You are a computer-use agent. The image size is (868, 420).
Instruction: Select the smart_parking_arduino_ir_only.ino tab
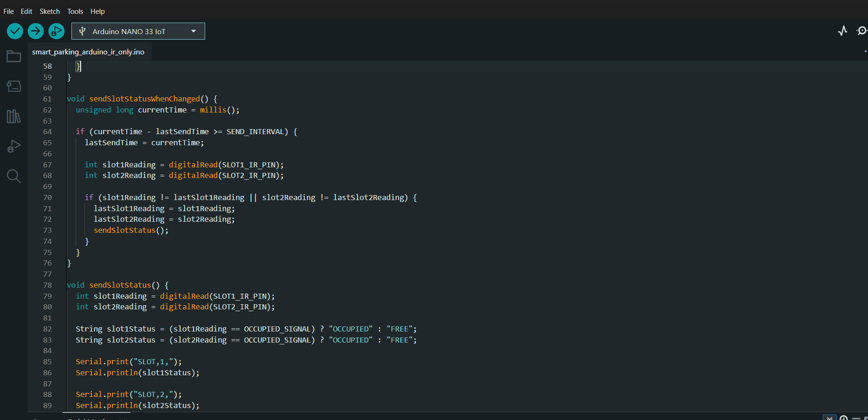(x=89, y=52)
